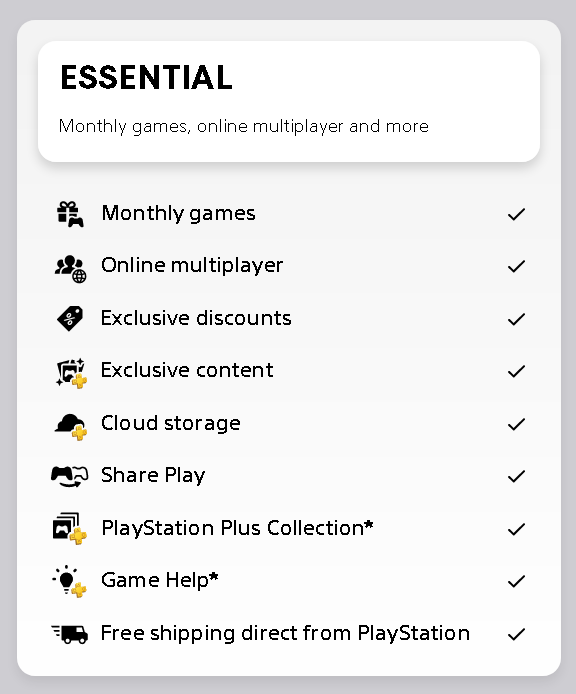Click the PlayStation Plus Collection icon
576x694 pixels.
(x=70, y=528)
